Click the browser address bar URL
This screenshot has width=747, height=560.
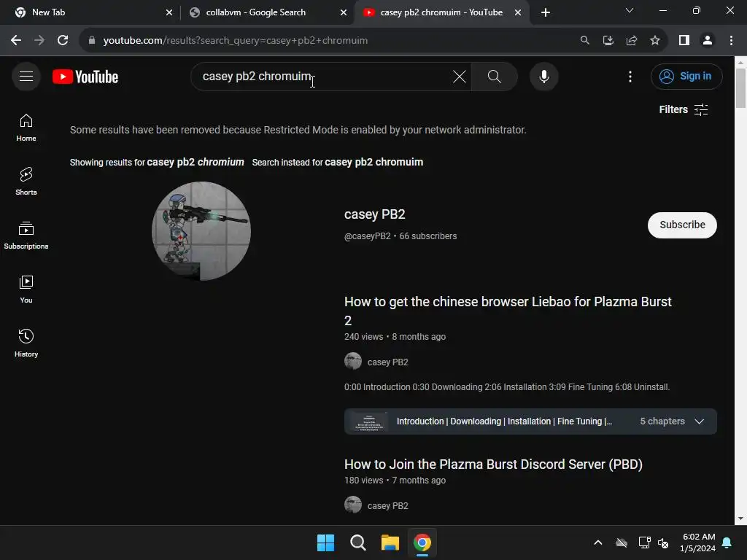coord(236,41)
